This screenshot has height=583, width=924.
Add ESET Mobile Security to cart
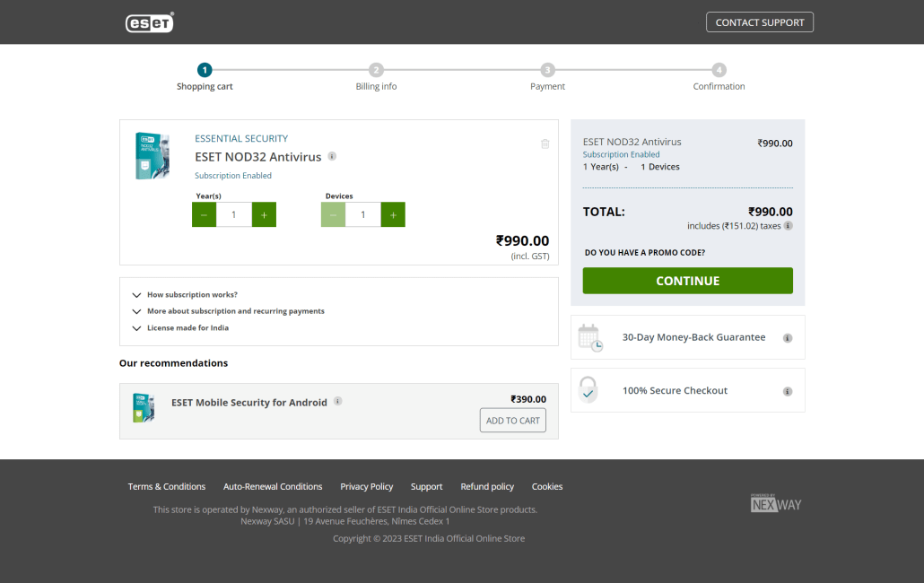pos(512,421)
